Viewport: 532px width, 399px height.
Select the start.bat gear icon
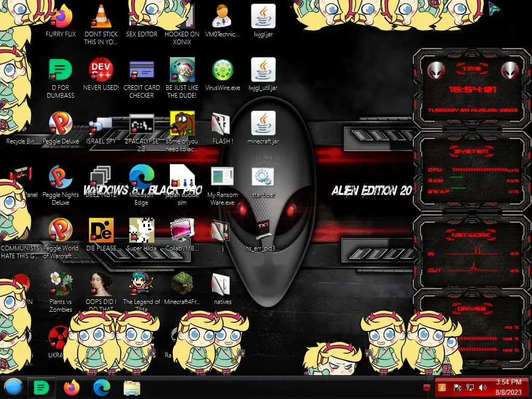click(263, 177)
